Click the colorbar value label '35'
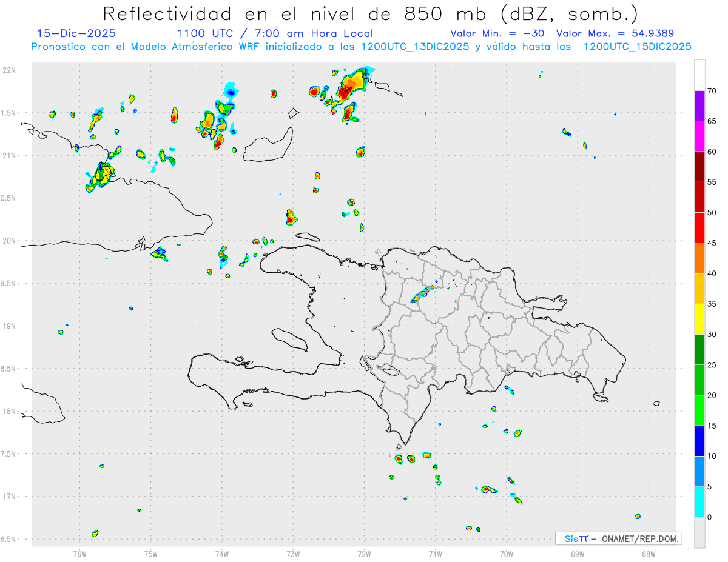Image resolution: width=728 pixels, height=562 pixels. (712, 304)
